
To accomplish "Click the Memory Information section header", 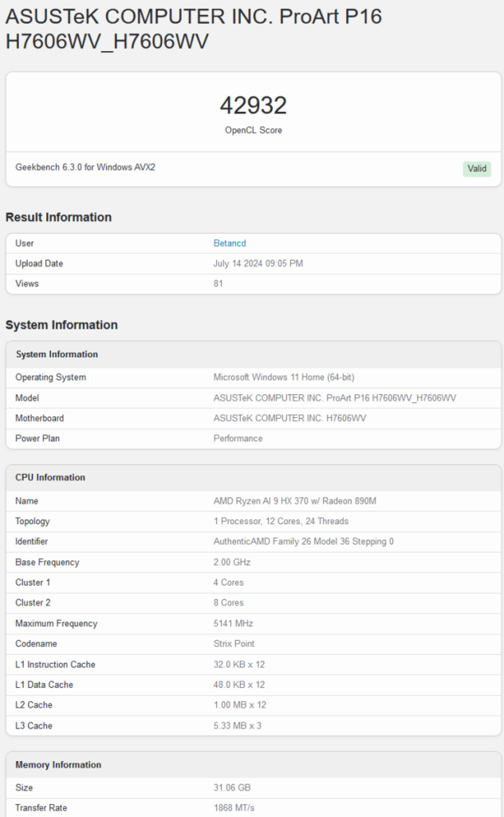I will (58, 764).
